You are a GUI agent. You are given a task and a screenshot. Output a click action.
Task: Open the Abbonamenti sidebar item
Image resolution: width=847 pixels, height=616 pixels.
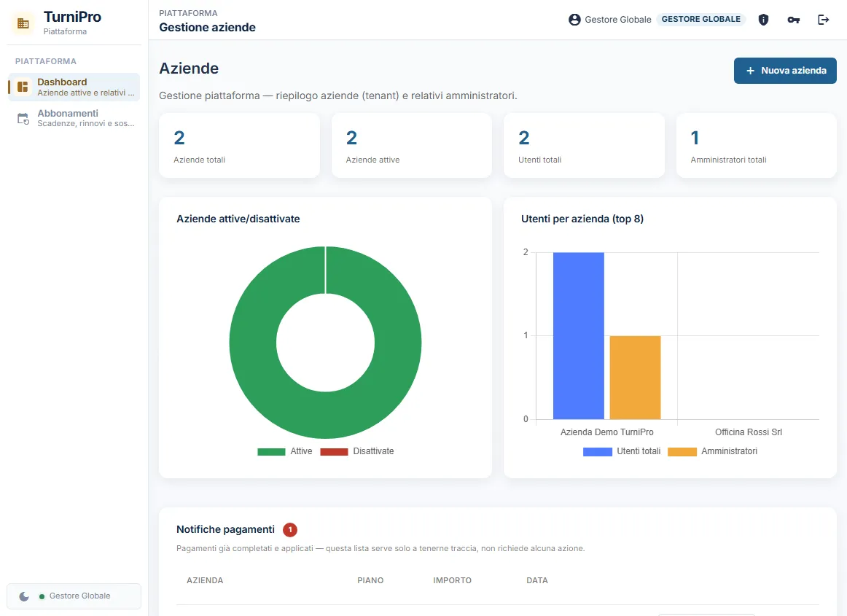(x=74, y=118)
